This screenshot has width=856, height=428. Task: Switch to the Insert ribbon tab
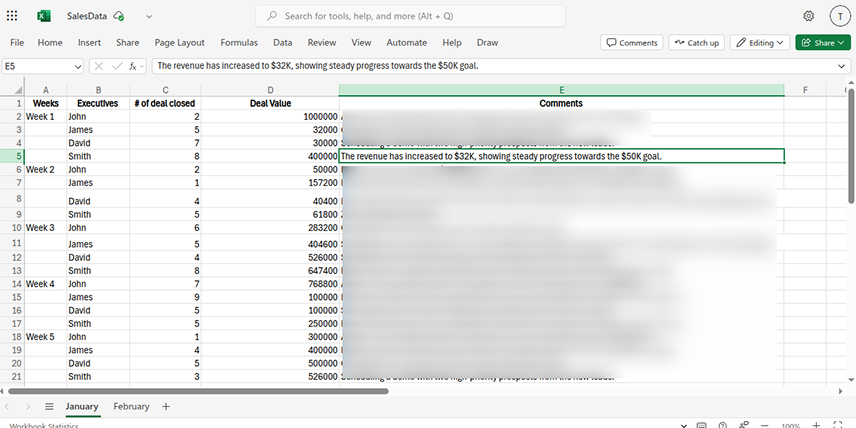click(x=89, y=43)
